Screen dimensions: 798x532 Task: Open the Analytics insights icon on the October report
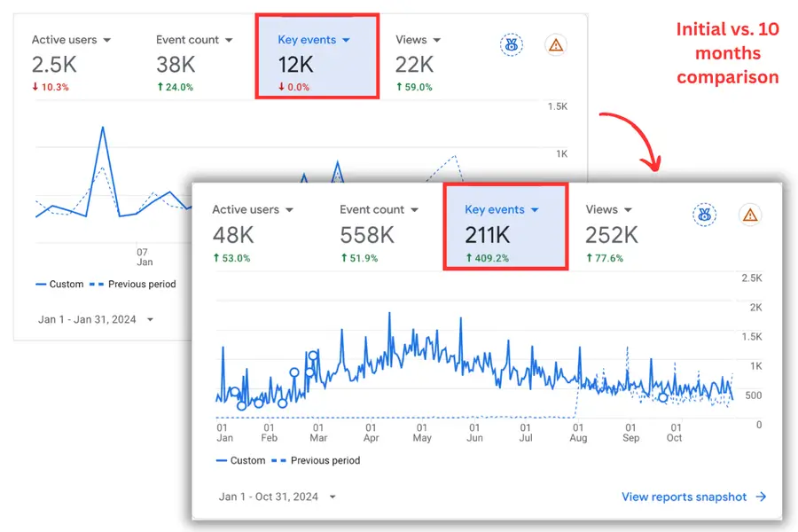click(704, 215)
